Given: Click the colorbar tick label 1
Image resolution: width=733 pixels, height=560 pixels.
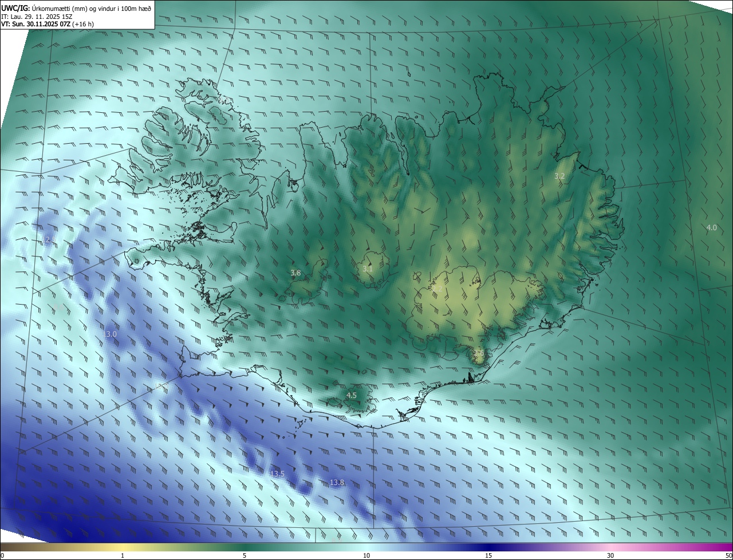Looking at the screenshot, I should tap(123, 555).
